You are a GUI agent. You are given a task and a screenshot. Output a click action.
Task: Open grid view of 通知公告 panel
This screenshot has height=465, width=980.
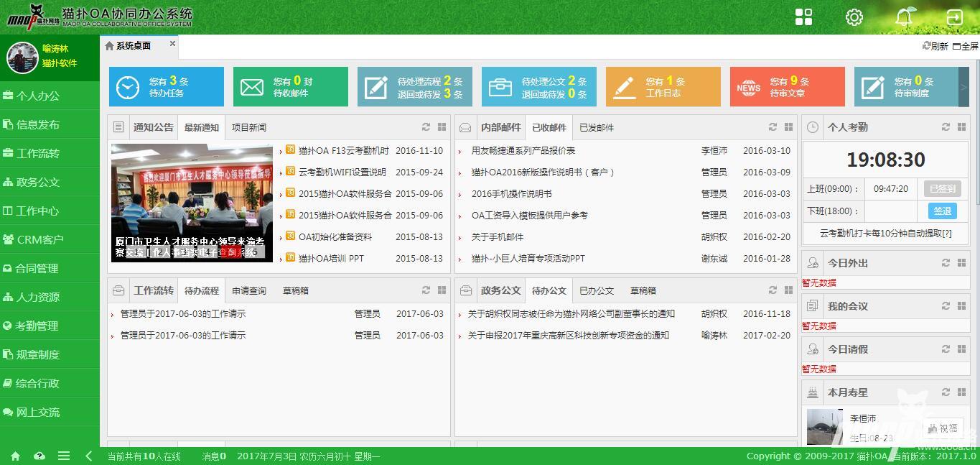point(442,127)
